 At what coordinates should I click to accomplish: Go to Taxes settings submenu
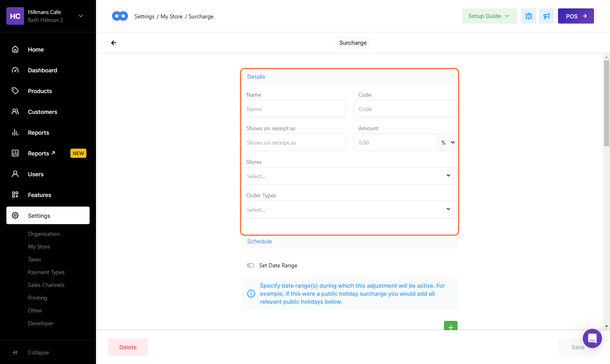tap(34, 259)
